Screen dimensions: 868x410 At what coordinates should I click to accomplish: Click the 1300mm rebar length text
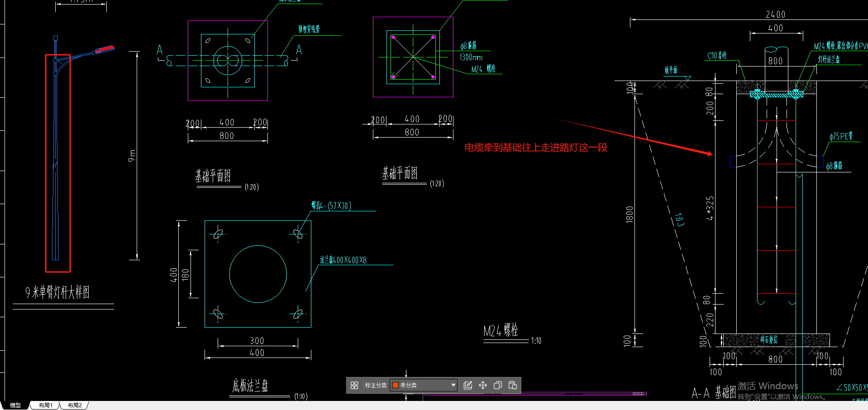(471, 57)
